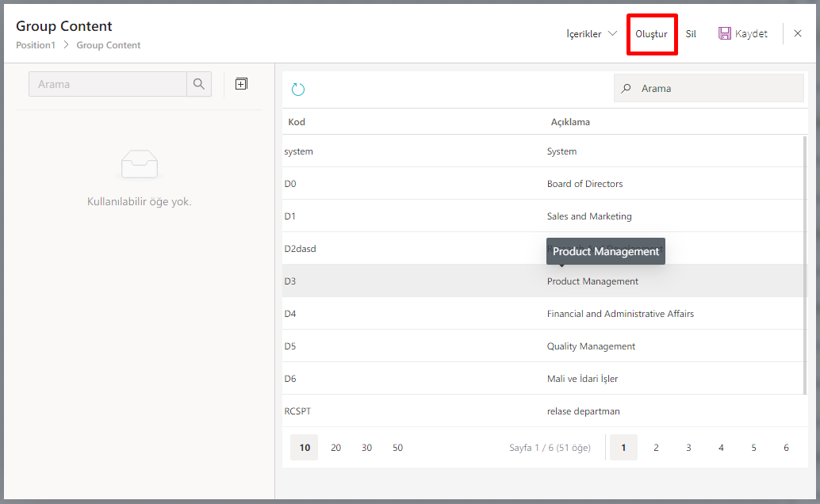This screenshot has width=820, height=504.
Task: Set page size to 20
Action: [335, 448]
